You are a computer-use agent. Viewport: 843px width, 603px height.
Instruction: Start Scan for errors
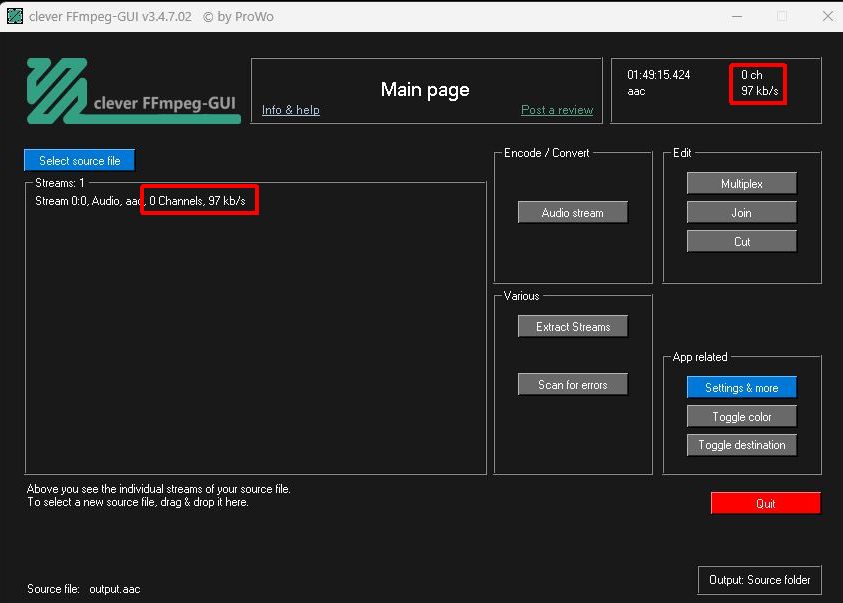(573, 385)
